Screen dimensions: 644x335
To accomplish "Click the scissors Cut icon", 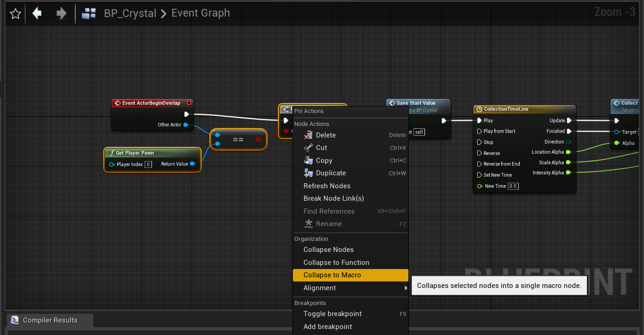I will tap(308, 148).
